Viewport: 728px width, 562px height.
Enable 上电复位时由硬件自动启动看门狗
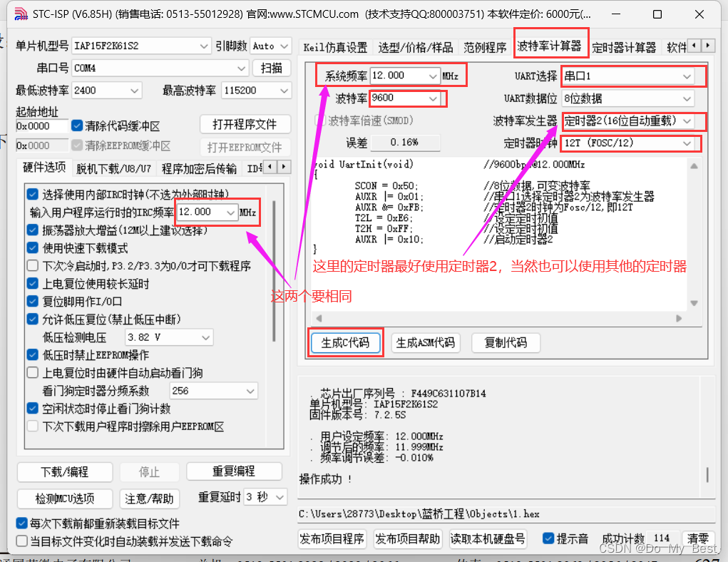pos(33,372)
